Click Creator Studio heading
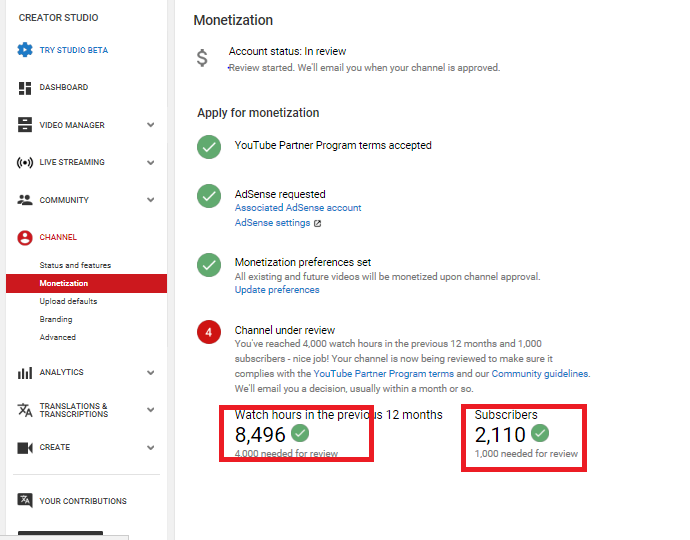Image resolution: width=690 pixels, height=540 pixels. tap(59, 18)
